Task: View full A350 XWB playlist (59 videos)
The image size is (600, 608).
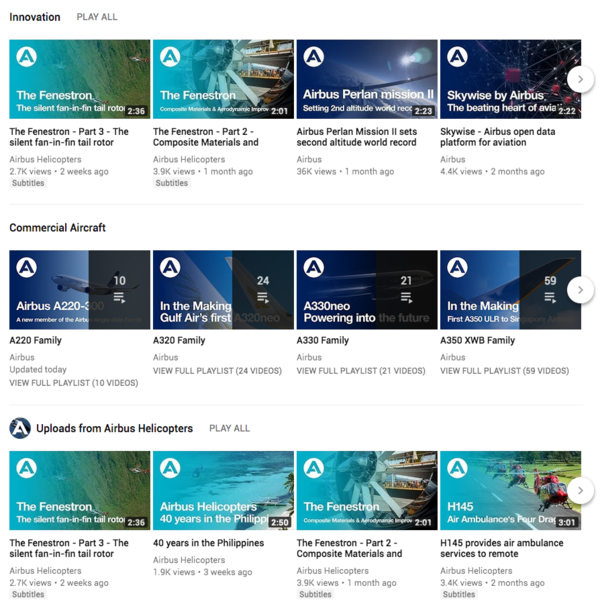Action: (505, 371)
